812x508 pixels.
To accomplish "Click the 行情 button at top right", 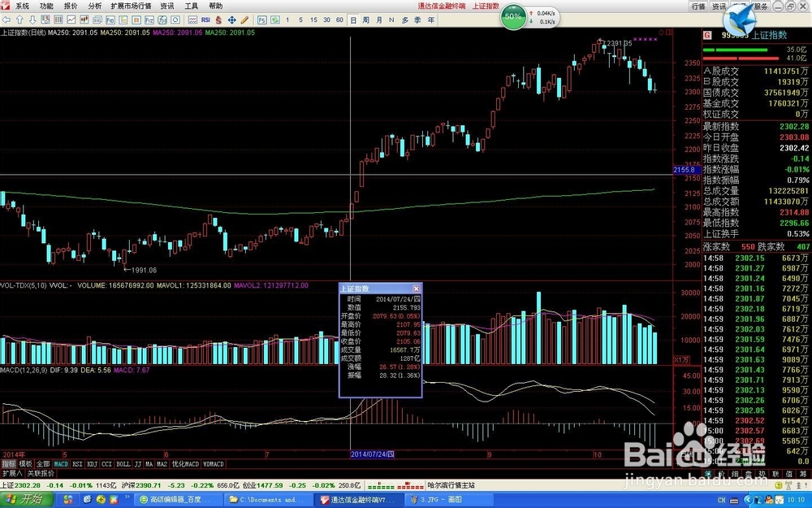I will [x=698, y=7].
